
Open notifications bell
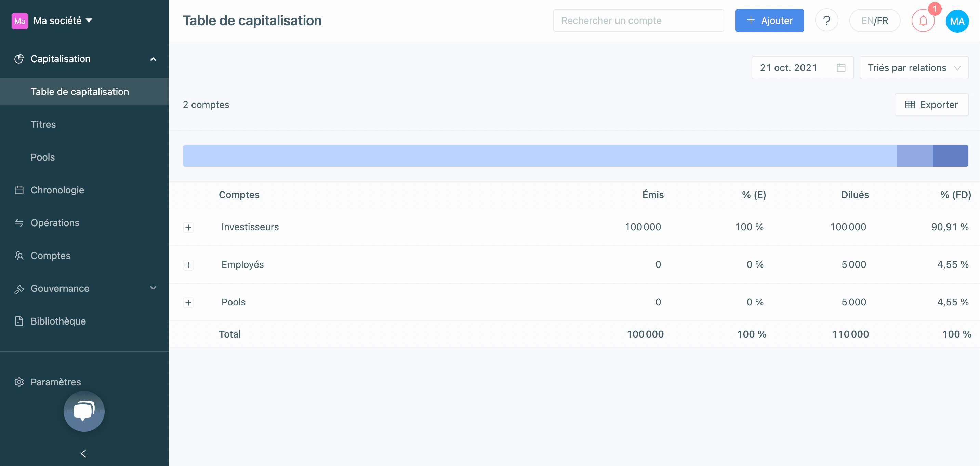coord(923,20)
